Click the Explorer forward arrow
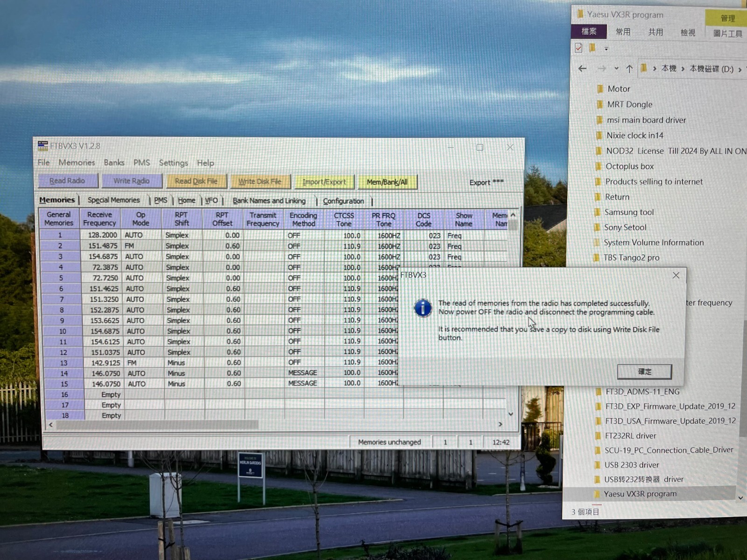 point(602,69)
